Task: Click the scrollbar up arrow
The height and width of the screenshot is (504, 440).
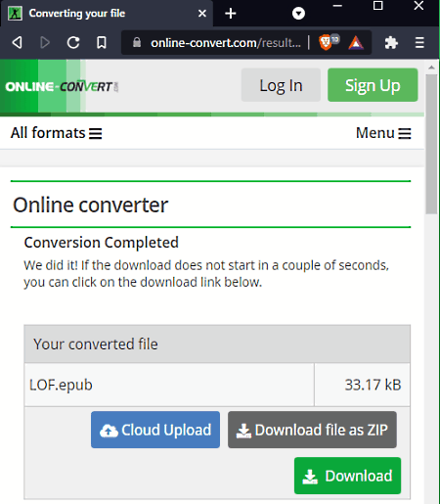Action: coord(431,68)
